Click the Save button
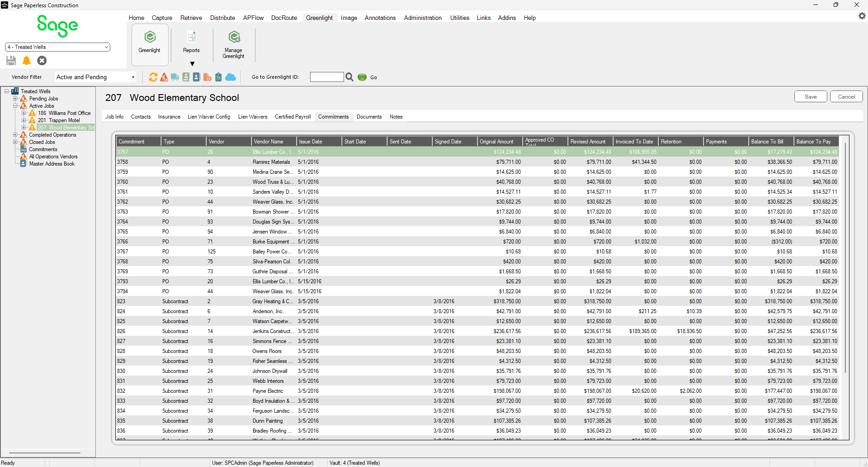This screenshot has width=868, height=467. (x=811, y=97)
